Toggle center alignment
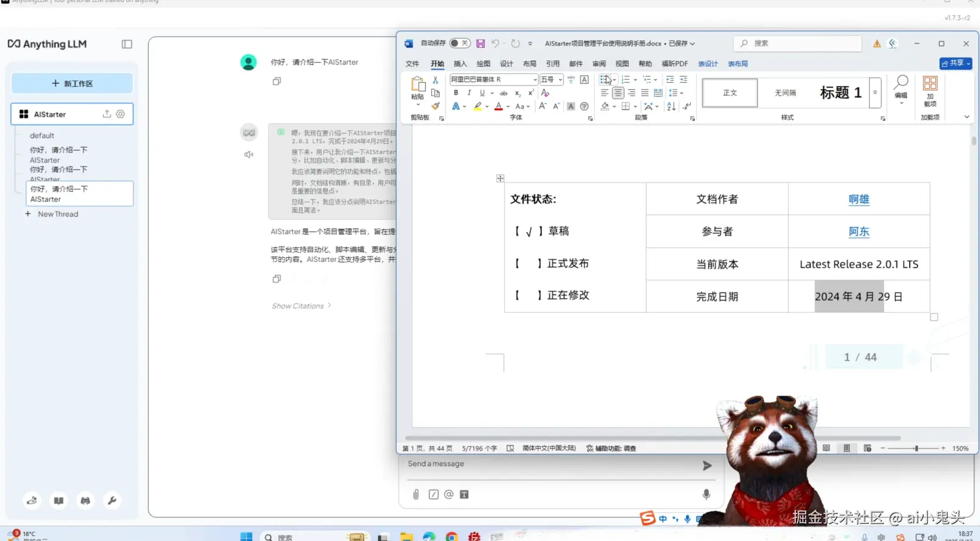Image resolution: width=980 pixels, height=541 pixels. (618, 93)
